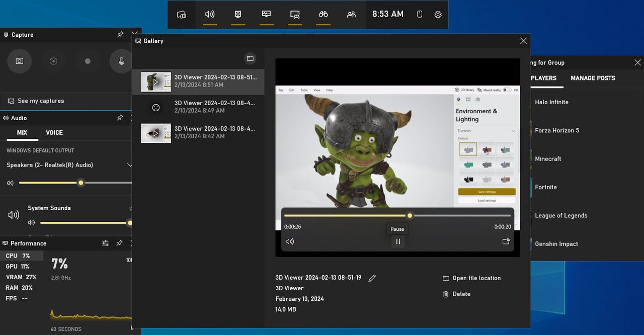644x335 pixels.
Task: Record last 30 seconds in Capture
Action: point(53,61)
